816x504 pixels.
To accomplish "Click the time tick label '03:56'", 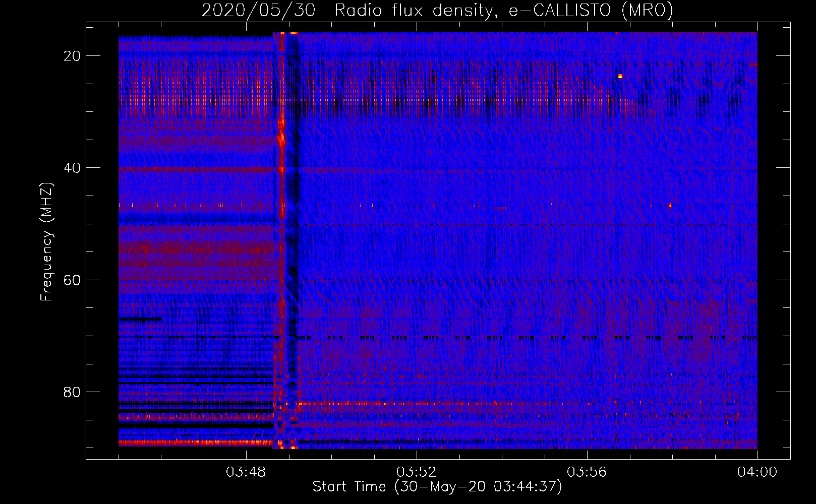I will (587, 472).
